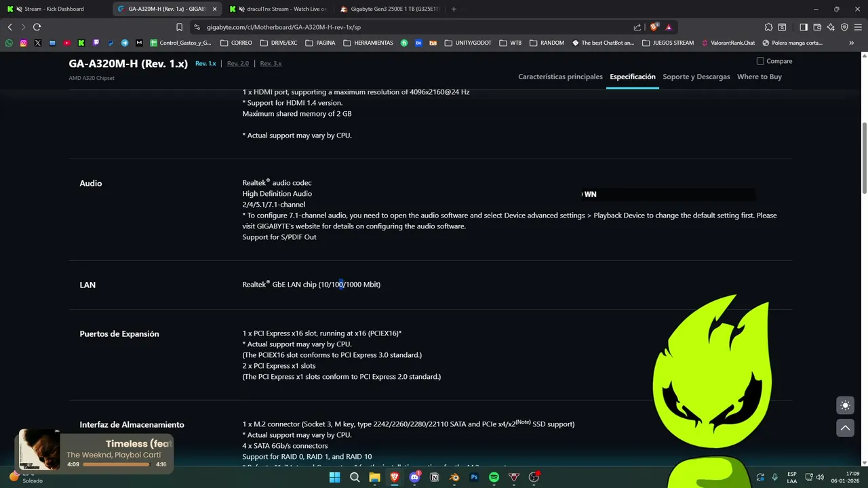Open the PayPal bookmark icon
The width and height of the screenshot is (868, 488).
(111, 43)
